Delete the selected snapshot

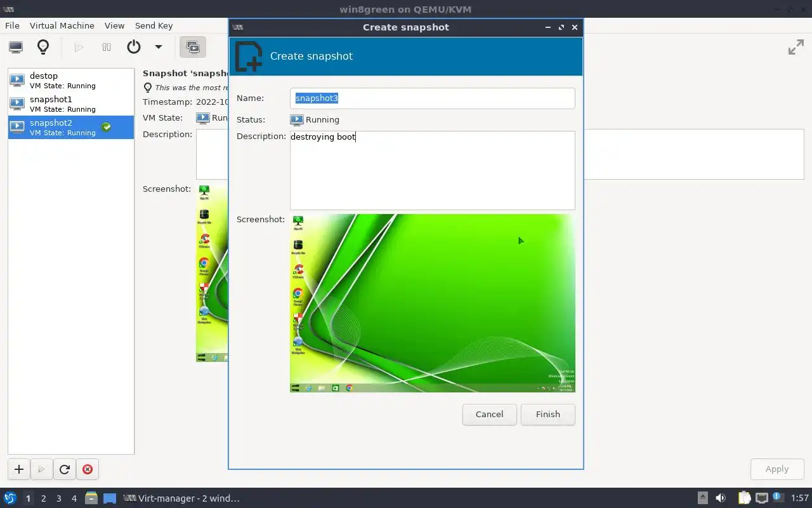pyautogui.click(x=88, y=469)
